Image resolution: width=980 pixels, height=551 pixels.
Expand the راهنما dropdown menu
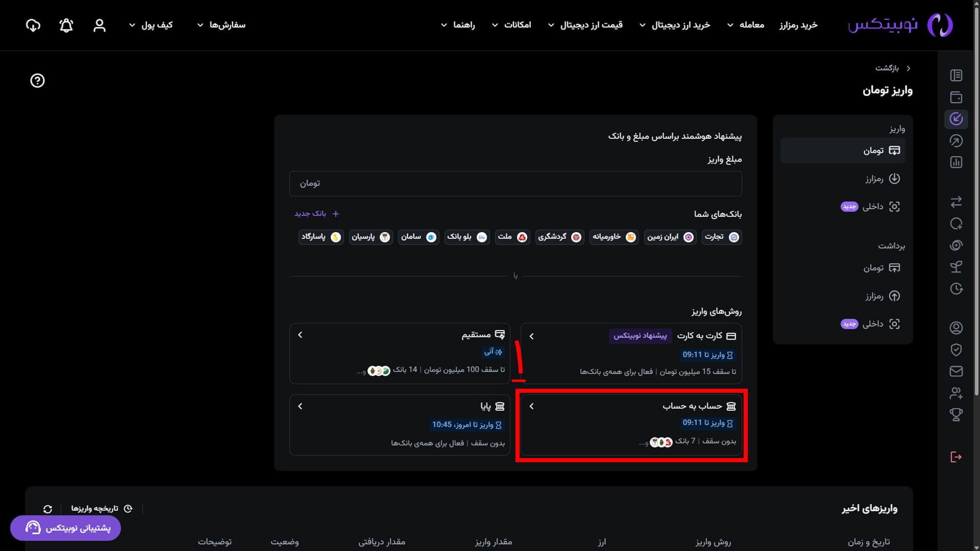click(x=458, y=25)
